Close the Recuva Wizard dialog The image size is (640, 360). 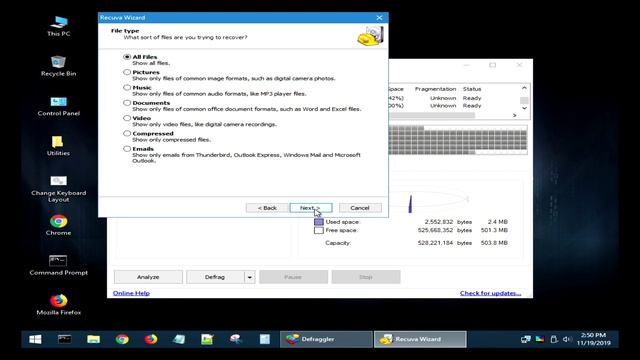[379, 18]
